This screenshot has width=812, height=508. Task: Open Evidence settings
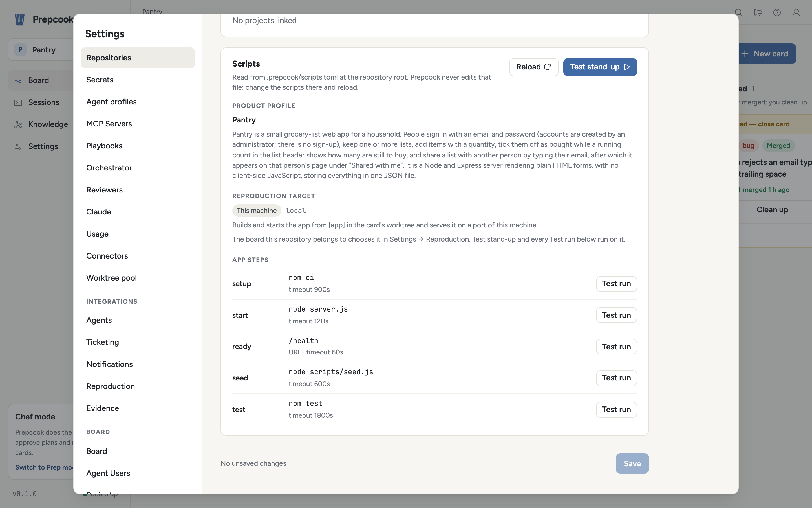pyautogui.click(x=138, y=408)
